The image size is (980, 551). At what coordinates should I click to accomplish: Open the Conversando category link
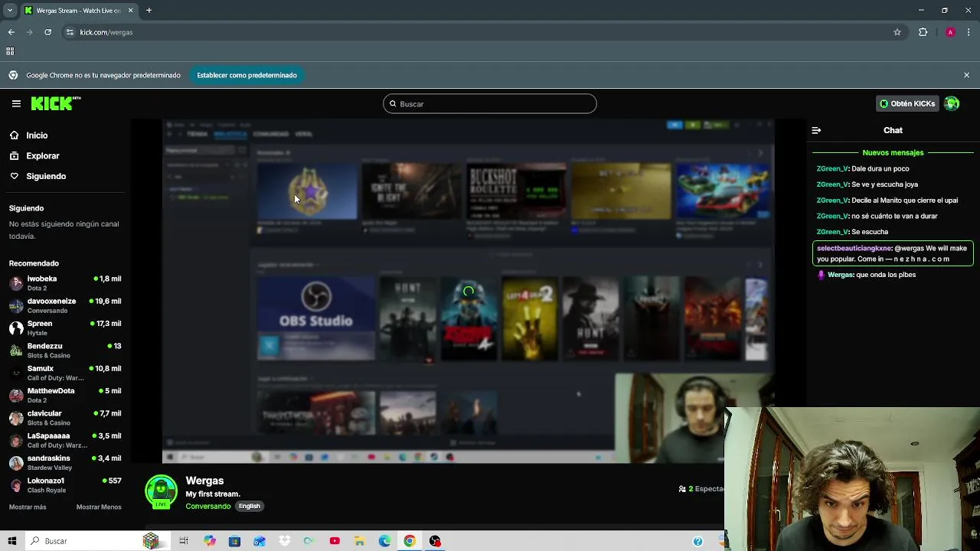pos(207,507)
